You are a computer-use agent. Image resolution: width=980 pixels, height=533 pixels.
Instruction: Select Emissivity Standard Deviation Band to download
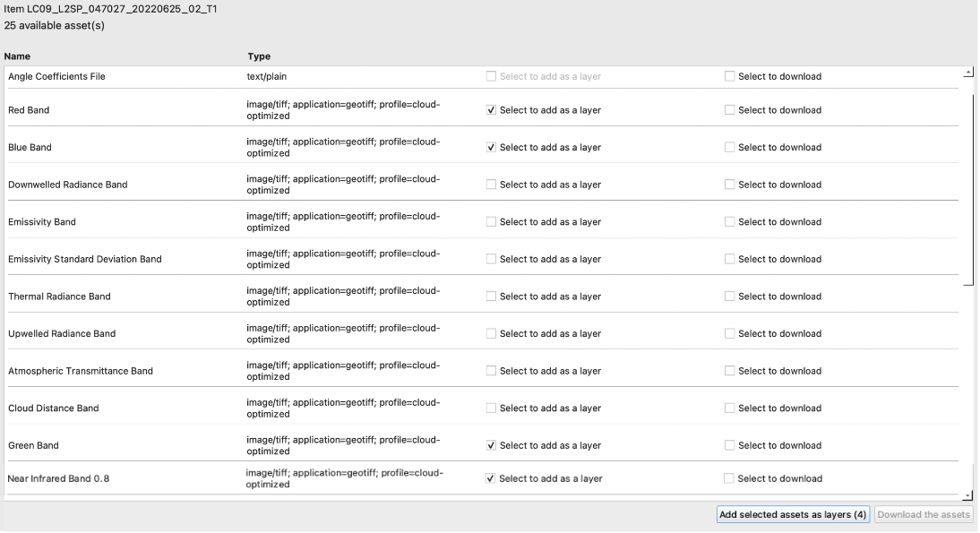(x=729, y=259)
